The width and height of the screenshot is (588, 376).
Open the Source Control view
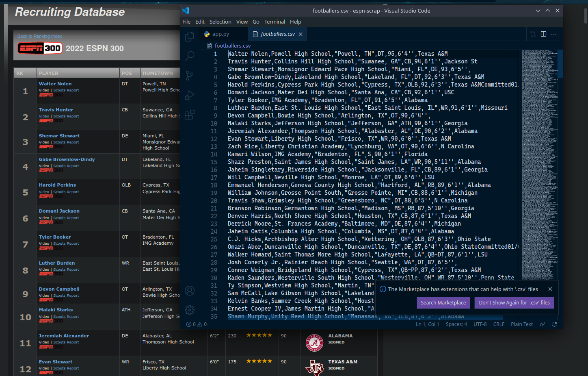pos(189,76)
